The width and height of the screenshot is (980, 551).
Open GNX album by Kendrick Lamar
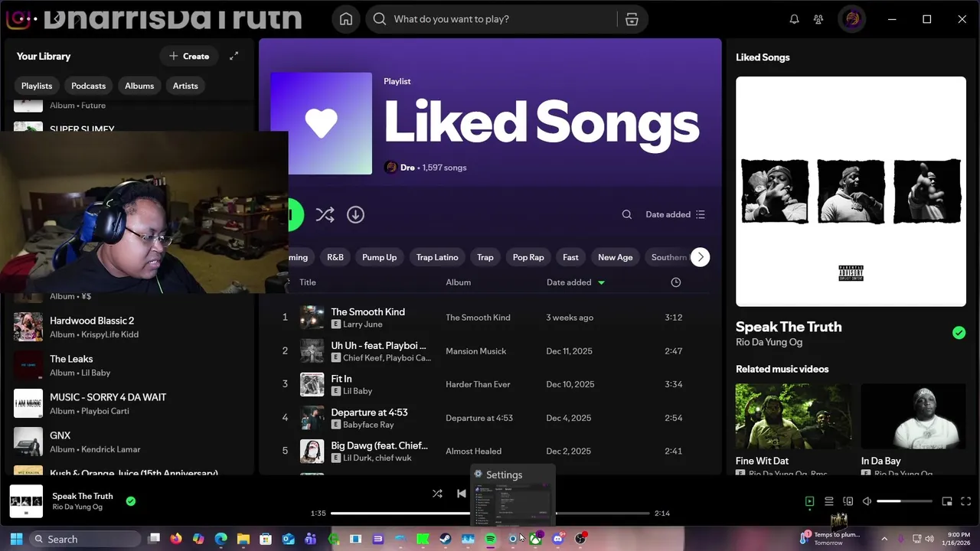click(130, 442)
